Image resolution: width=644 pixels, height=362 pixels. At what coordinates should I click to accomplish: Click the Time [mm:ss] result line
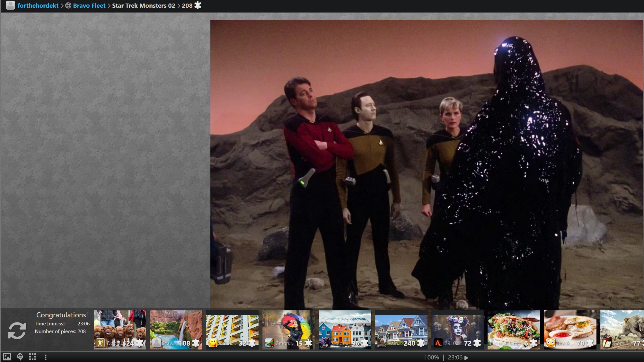click(x=62, y=324)
